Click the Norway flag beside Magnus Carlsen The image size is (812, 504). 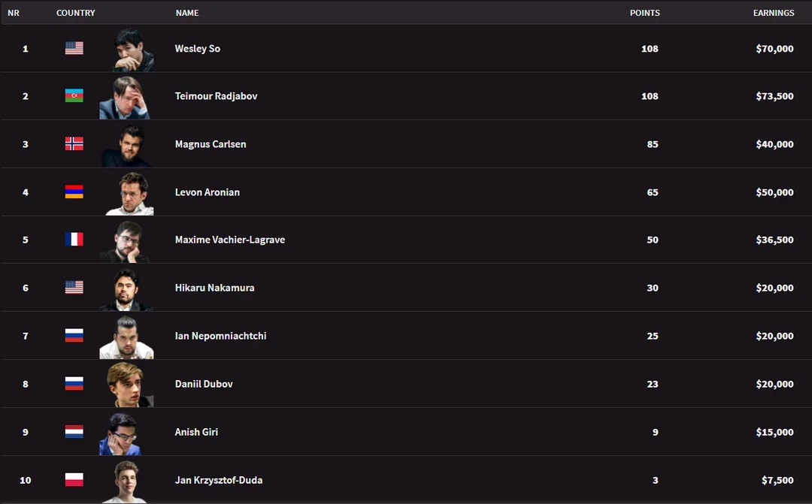[x=74, y=144]
